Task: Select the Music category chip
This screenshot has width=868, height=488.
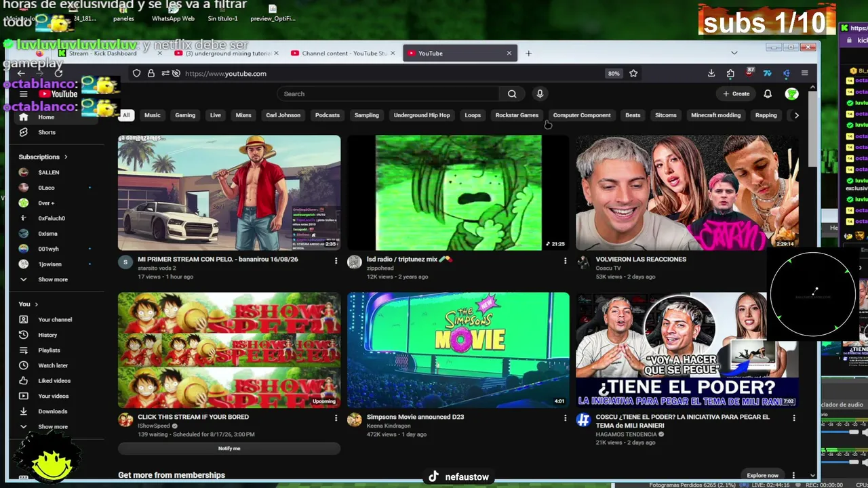Action: 153,115
